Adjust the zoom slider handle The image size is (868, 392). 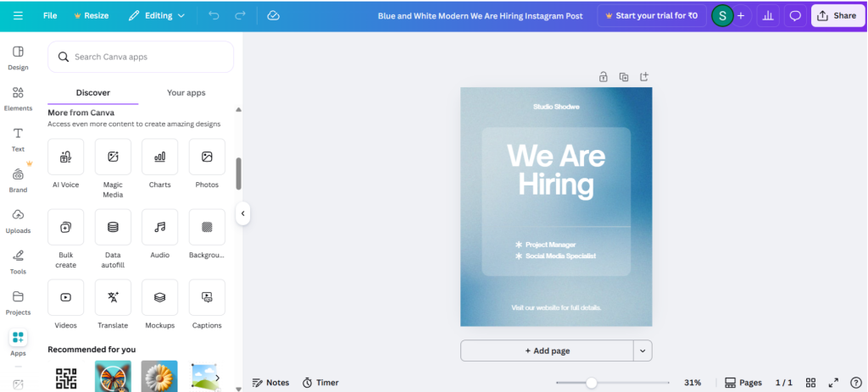(591, 383)
